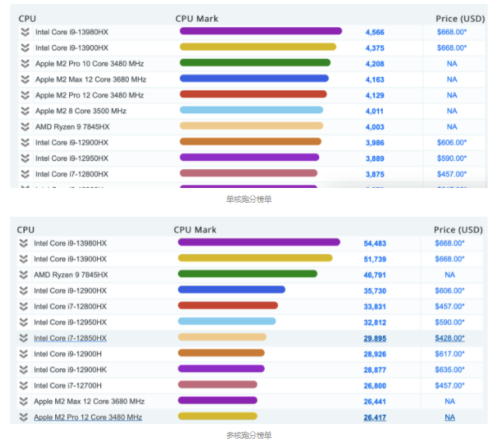Expand the Apple M2 Max row scoring 4,163
This screenshot has height=445, width=504.
(x=25, y=79)
